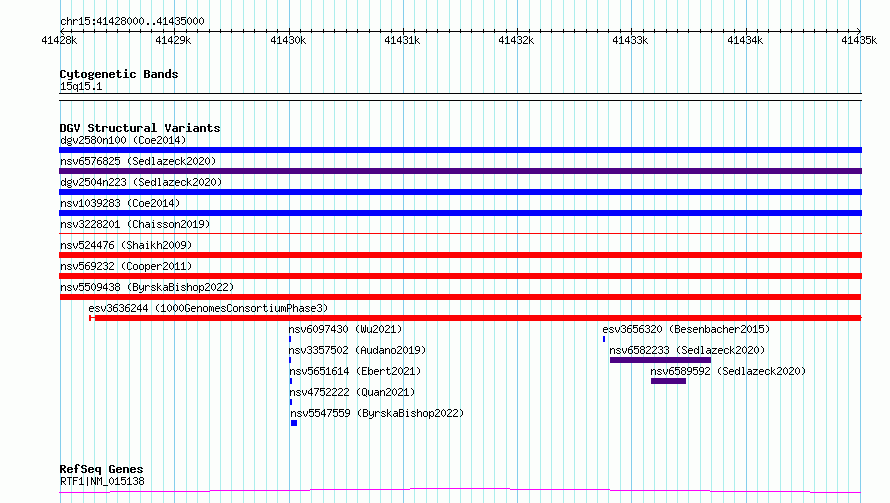Open the nsv6589592 (Sedlazeck2020) label
This screenshot has height=503, width=890.
(728, 371)
